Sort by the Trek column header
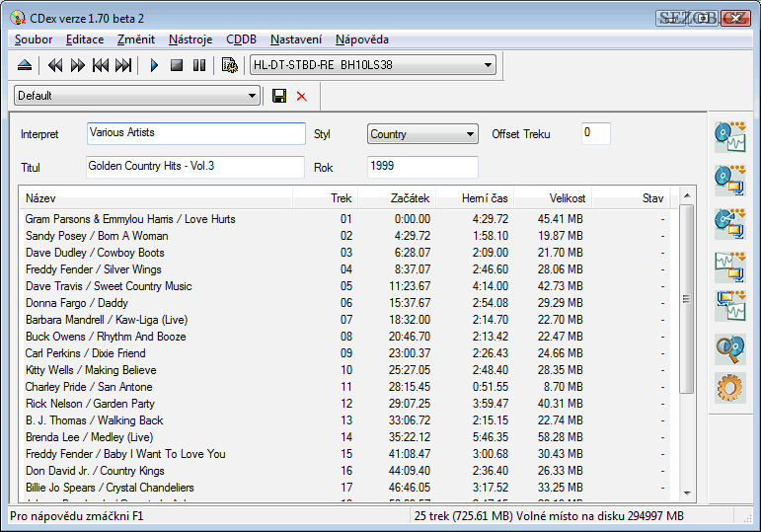Viewport: 761px width, 532px height. click(325, 198)
